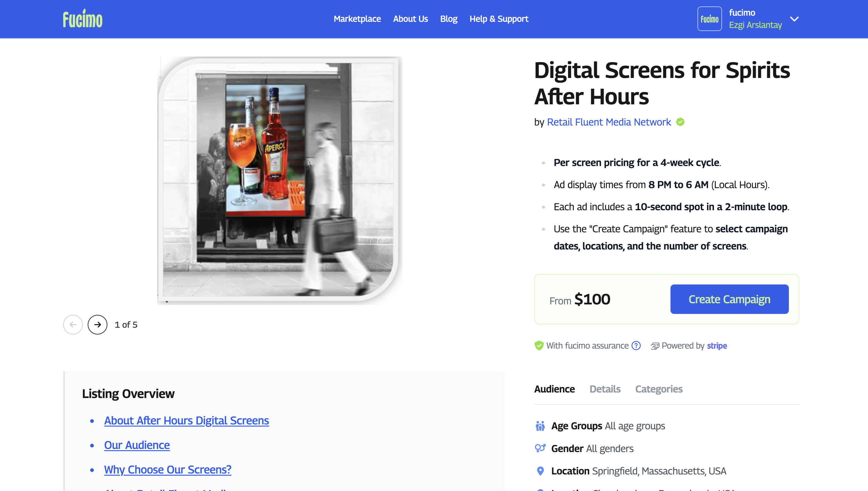
Task: Select the Listing Overview heading
Action: click(128, 393)
